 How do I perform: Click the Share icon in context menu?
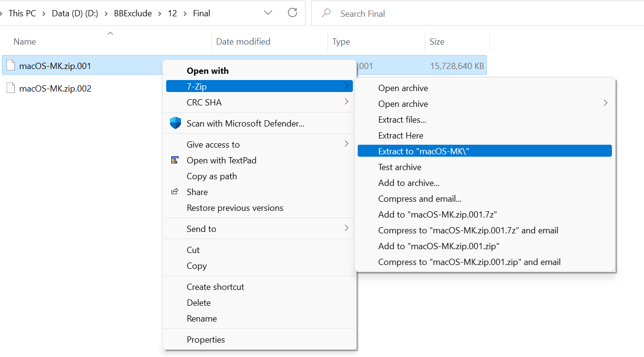coord(175,192)
